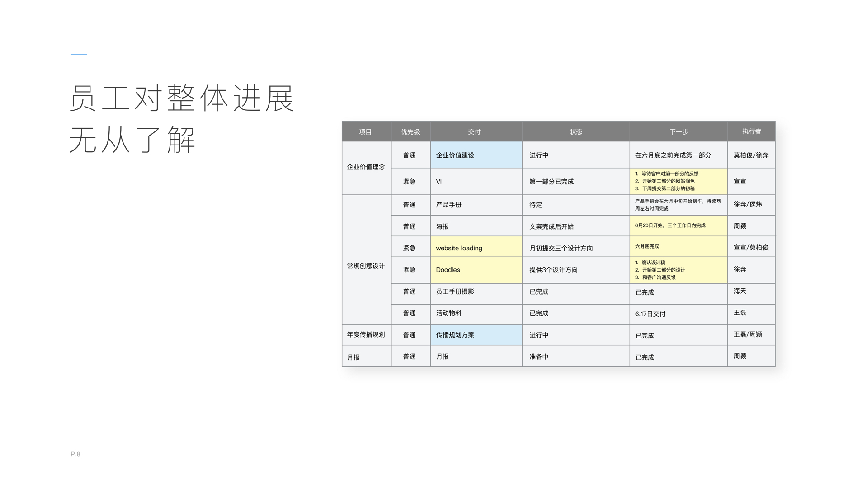Click the blue 传播规划方案 cell
The image size is (868, 488).
(x=476, y=335)
